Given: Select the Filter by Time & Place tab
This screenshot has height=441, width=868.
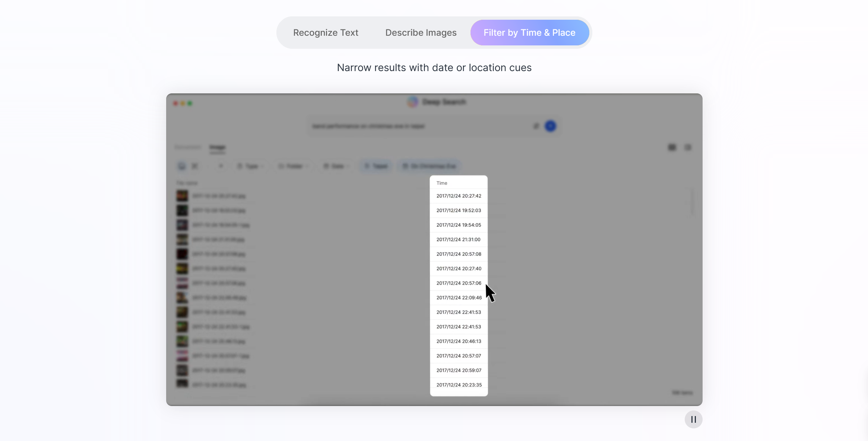Looking at the screenshot, I should [529, 33].
